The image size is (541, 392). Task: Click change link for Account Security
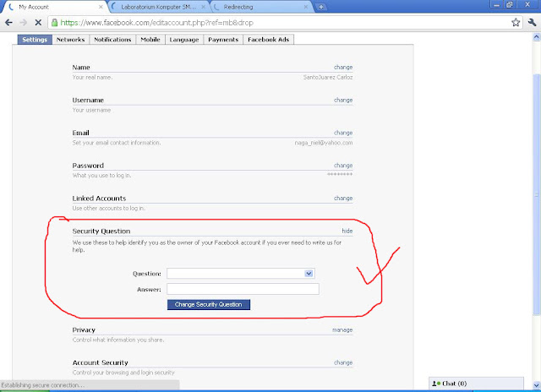point(343,362)
